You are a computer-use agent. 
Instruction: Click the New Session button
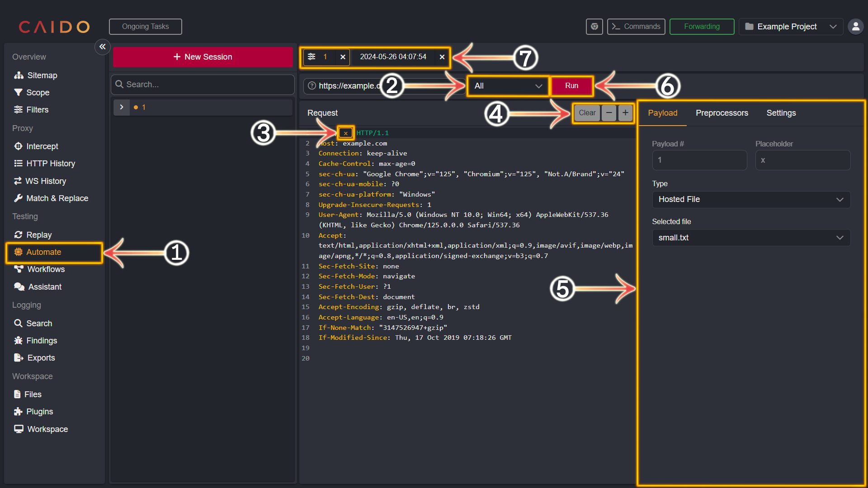click(x=203, y=57)
